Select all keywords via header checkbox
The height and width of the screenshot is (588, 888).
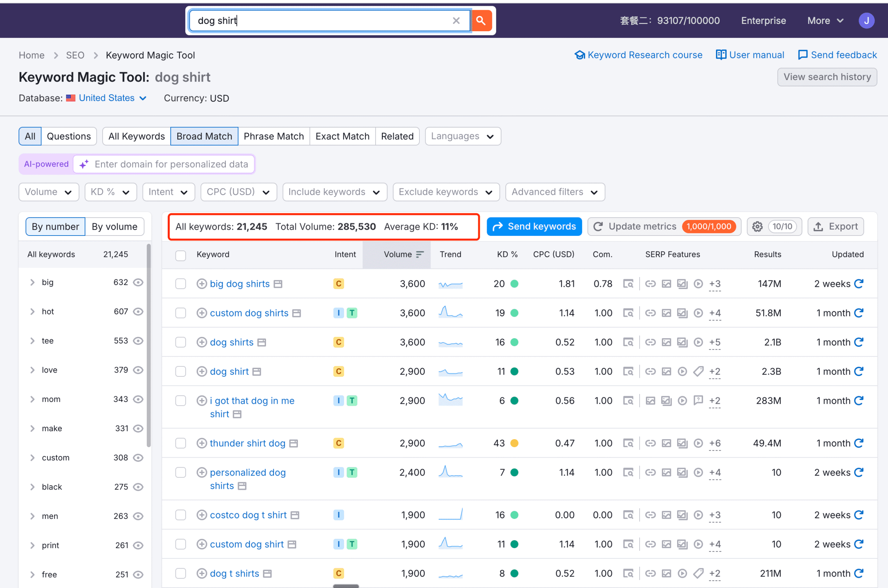pyautogui.click(x=181, y=255)
